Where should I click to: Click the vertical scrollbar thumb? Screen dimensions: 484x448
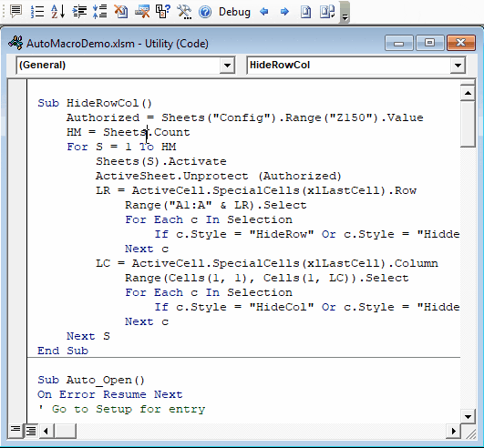(468, 124)
